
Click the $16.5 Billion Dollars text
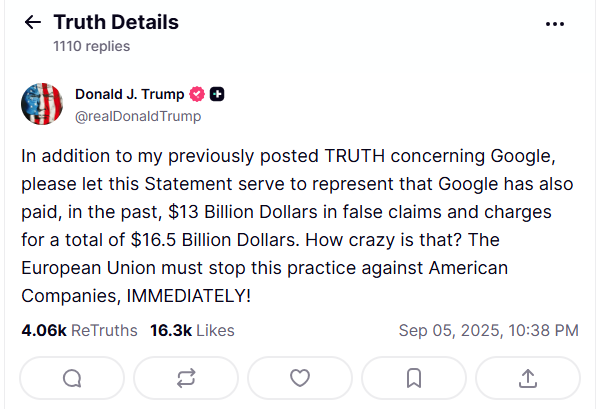point(214,240)
